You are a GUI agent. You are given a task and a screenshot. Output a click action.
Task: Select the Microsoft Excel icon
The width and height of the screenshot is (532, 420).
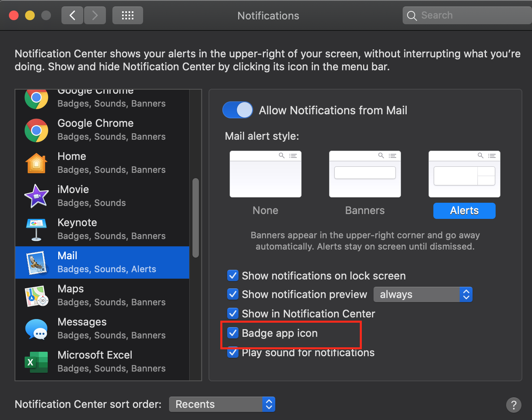pos(36,362)
